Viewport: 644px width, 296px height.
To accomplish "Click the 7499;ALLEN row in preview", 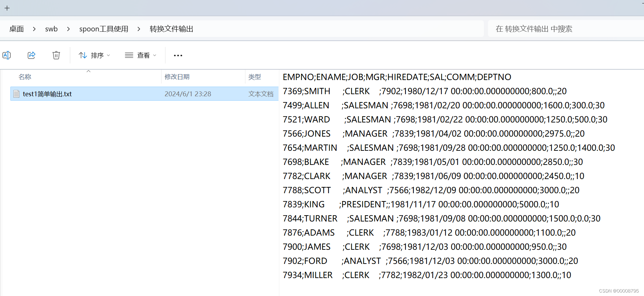I will pos(443,105).
